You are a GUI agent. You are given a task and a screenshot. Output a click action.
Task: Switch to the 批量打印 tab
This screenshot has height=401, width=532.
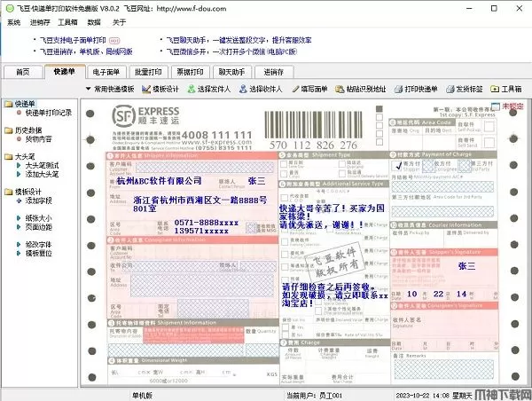pyautogui.click(x=146, y=71)
